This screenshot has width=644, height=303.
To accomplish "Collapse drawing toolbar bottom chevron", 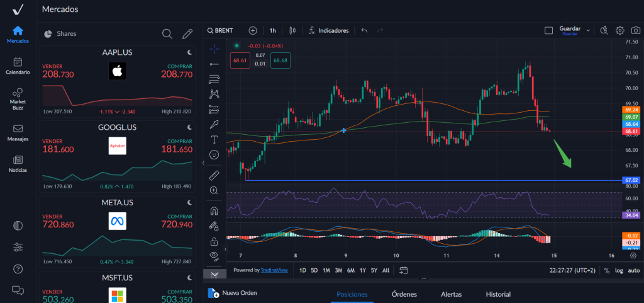I will (x=215, y=274).
